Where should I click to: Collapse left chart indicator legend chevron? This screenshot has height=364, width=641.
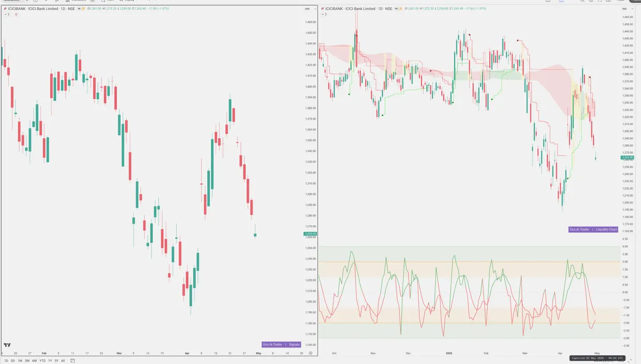click(x=5, y=14)
